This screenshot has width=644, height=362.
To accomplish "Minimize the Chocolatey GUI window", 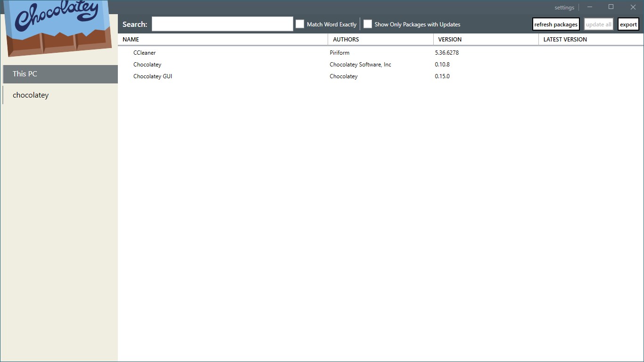I will (590, 7).
